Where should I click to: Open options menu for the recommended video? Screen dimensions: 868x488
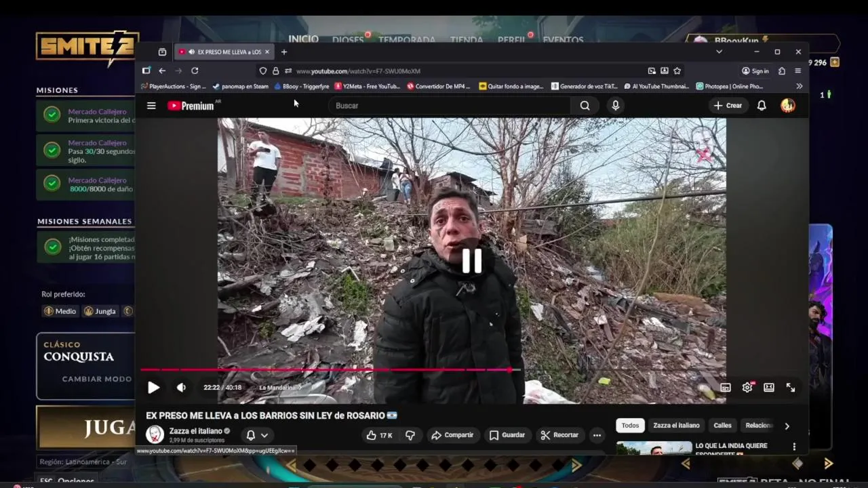click(794, 447)
